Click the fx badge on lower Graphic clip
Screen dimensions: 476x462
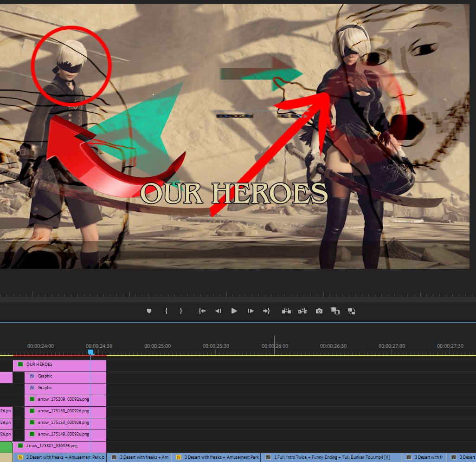[x=32, y=388]
